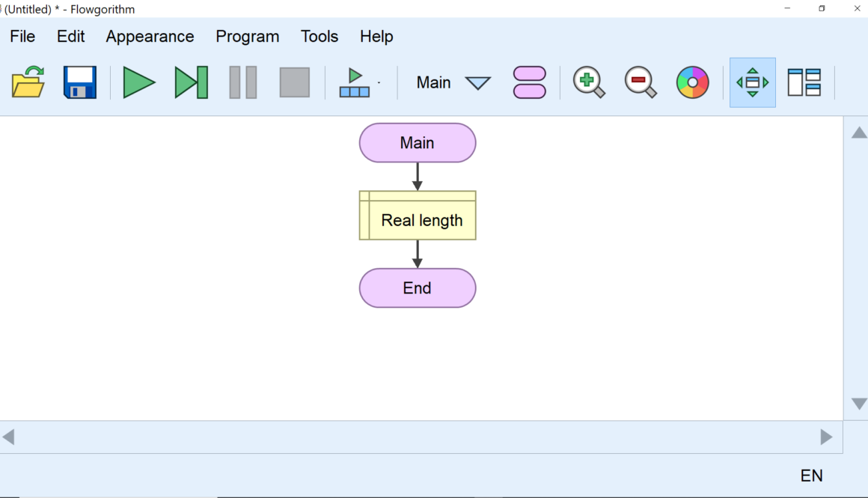Screen dimensions: 868x498
Task: Click the vertical scrollbar down arrow
Action: (859, 404)
